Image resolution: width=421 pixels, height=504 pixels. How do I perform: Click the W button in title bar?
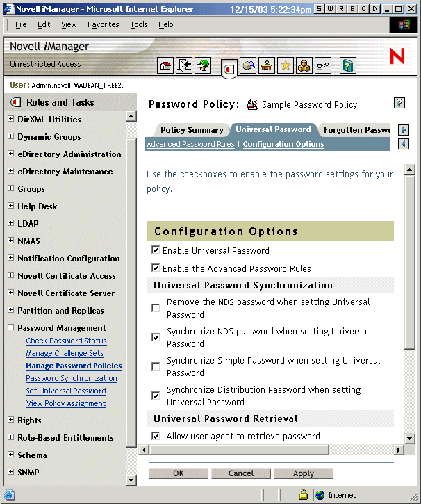(330, 8)
